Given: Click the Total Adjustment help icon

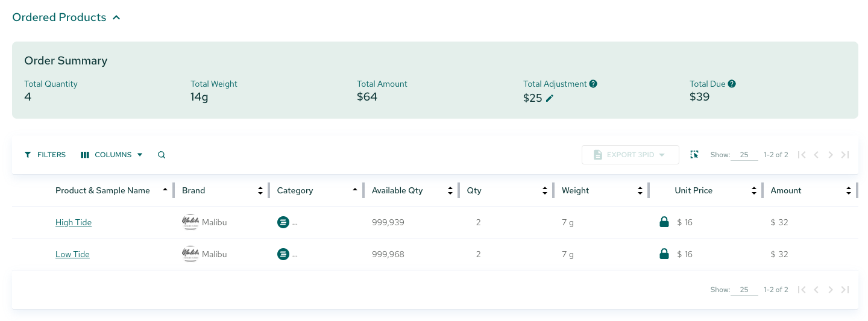Looking at the screenshot, I should (x=593, y=84).
